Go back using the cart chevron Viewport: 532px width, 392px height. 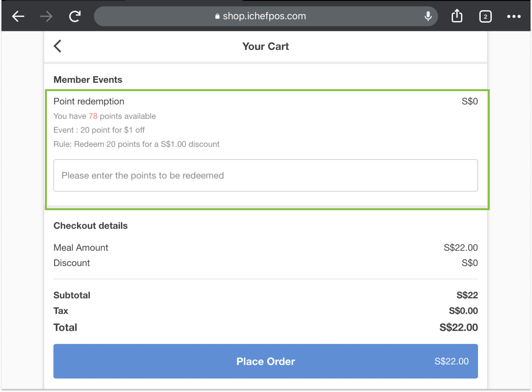58,46
